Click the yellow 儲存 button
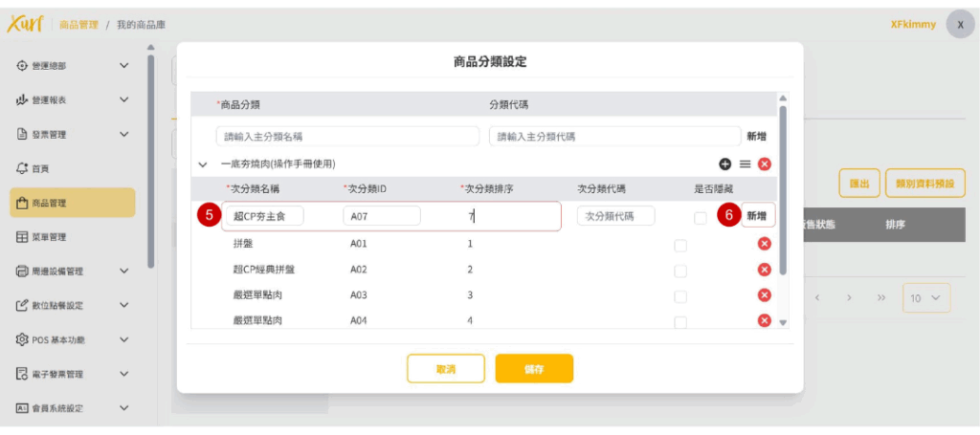The height and width of the screenshot is (435, 980). (533, 369)
